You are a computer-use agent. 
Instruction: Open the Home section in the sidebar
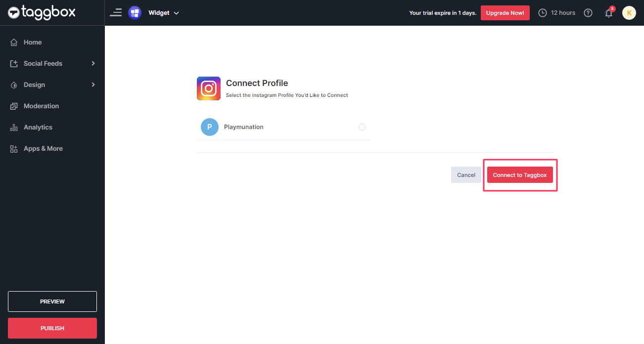click(33, 42)
